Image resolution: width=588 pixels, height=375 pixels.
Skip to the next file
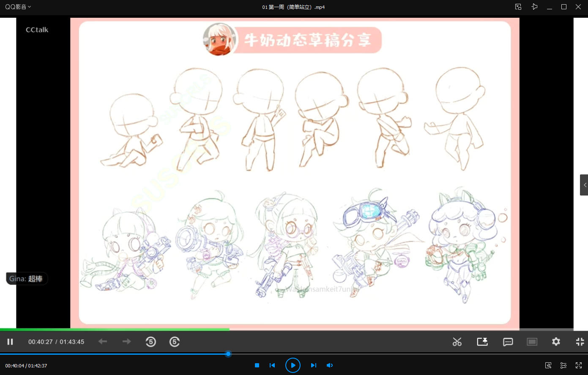click(x=313, y=365)
